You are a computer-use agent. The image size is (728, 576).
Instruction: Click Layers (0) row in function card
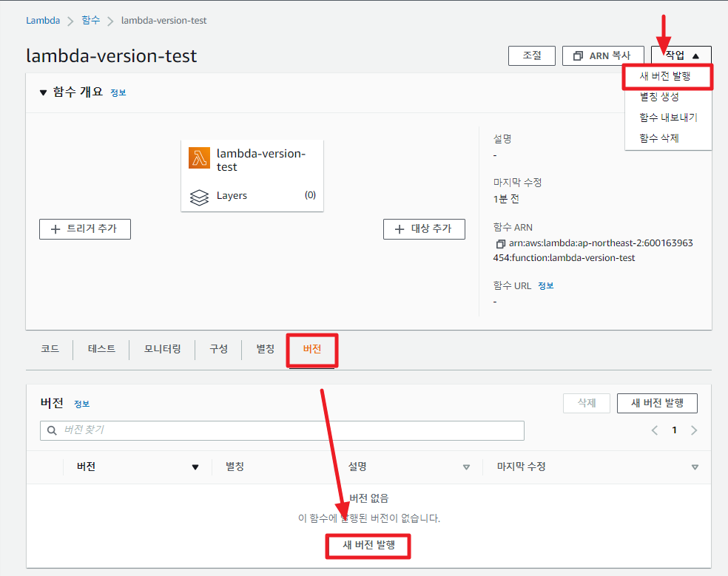tap(252, 195)
